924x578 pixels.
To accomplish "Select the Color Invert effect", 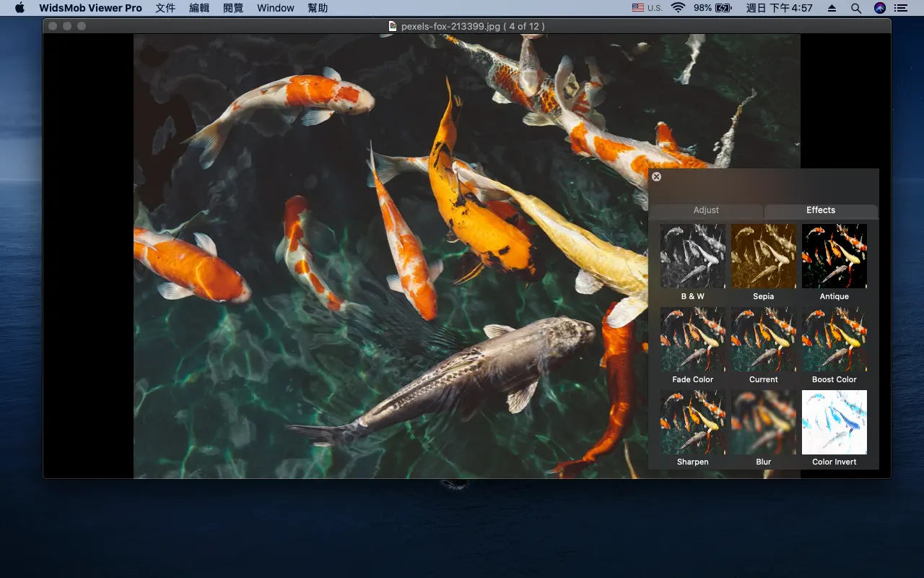I will pyautogui.click(x=834, y=422).
